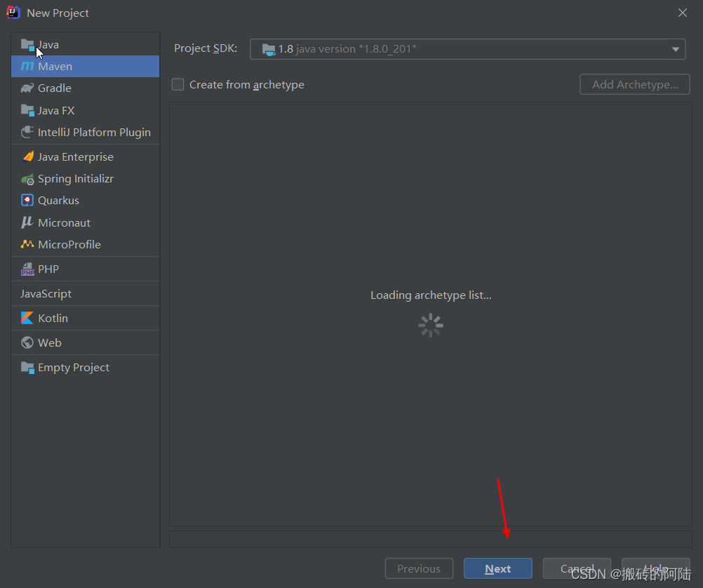Select Kotlin project type
703x588 pixels.
click(x=85, y=318)
